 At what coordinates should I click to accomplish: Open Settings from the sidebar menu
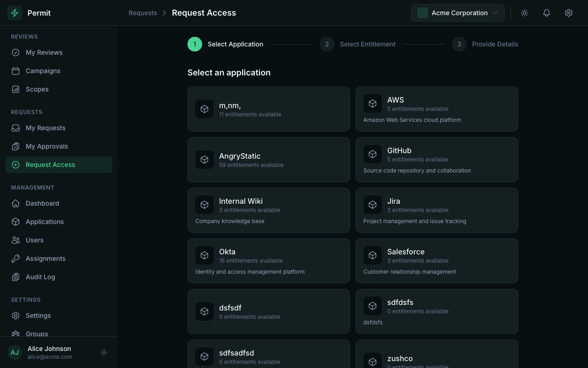(38, 316)
